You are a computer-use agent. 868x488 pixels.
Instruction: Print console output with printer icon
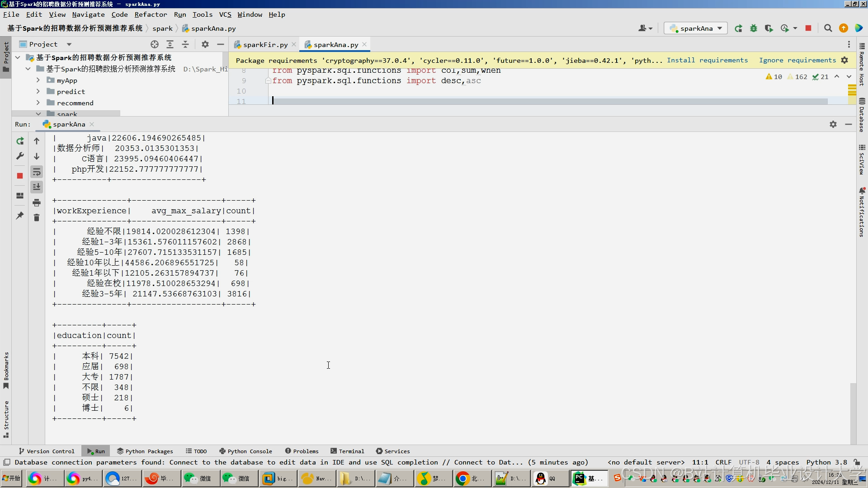click(x=37, y=203)
